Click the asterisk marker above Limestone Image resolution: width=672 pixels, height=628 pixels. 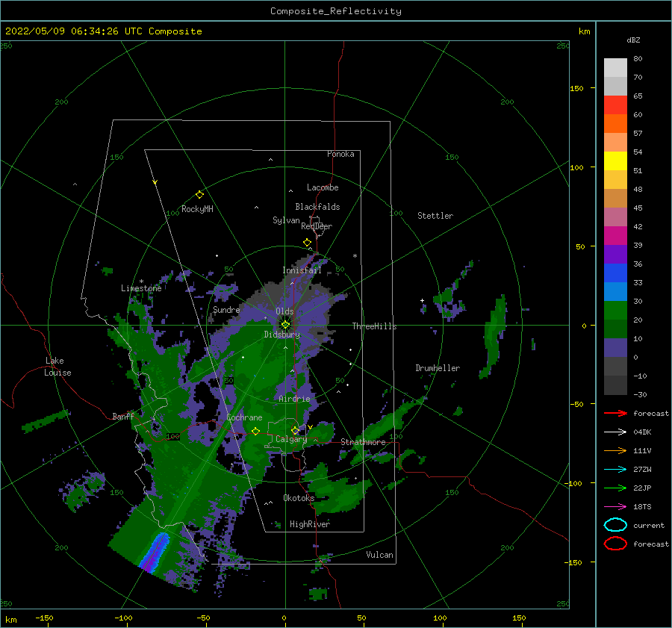coord(141,282)
